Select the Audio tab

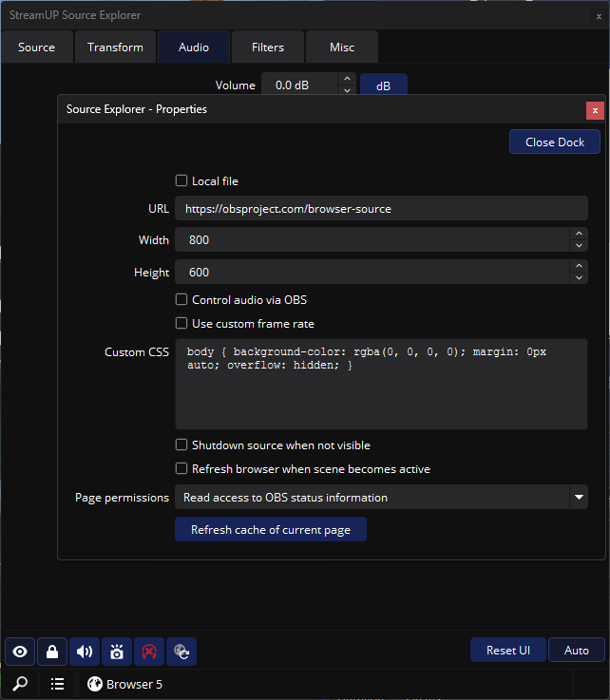click(194, 47)
